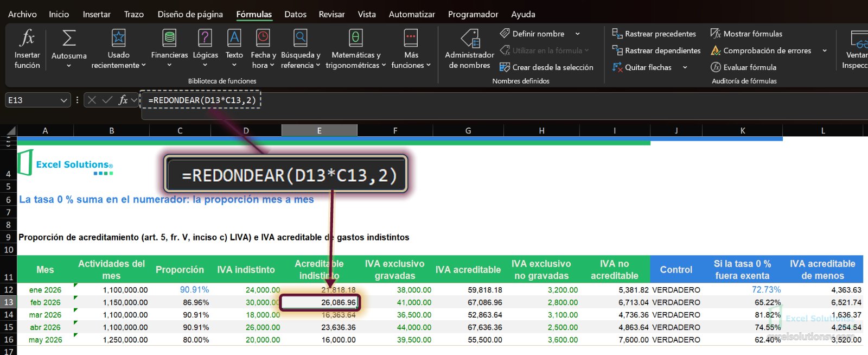Select row header 13
Screen dimensions: 868x355
[9, 302]
